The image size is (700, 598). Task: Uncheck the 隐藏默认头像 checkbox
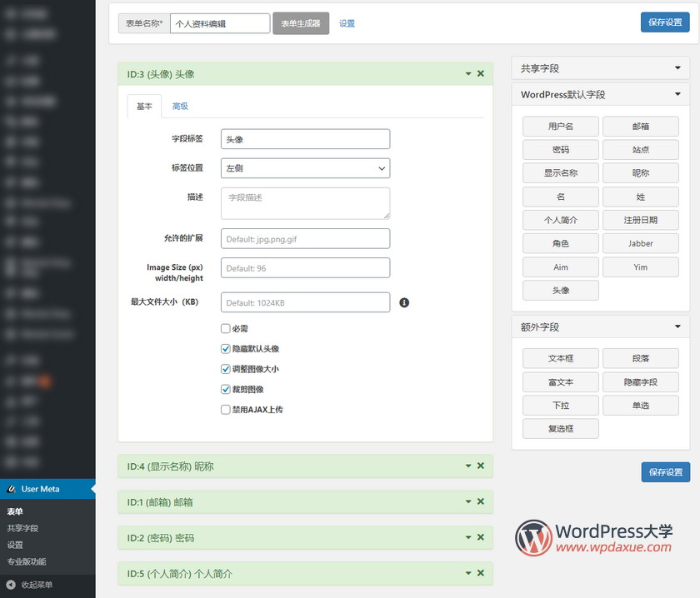click(x=226, y=349)
